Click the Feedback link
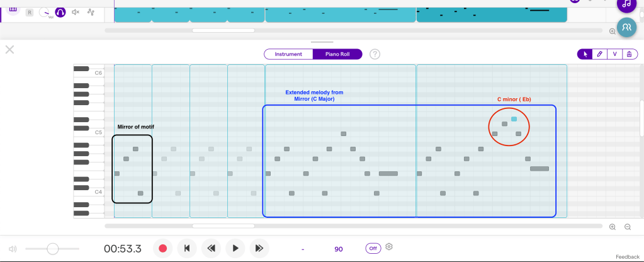This screenshot has width=644, height=262. pos(627,257)
